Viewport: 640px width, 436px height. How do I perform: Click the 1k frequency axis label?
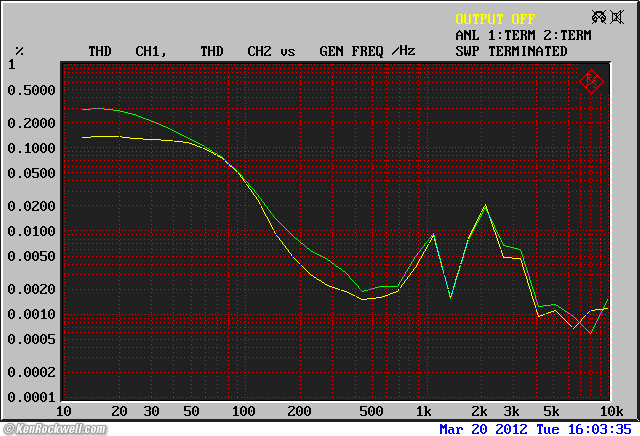[x=424, y=411]
